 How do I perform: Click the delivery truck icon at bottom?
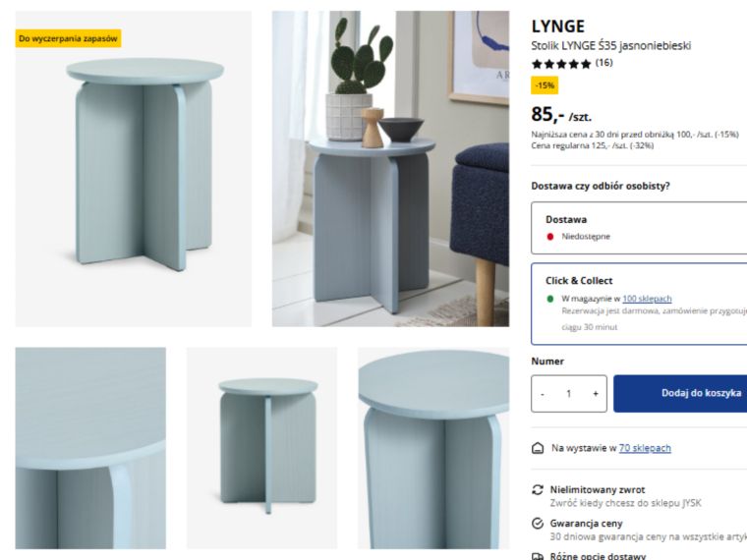pyautogui.click(x=538, y=556)
